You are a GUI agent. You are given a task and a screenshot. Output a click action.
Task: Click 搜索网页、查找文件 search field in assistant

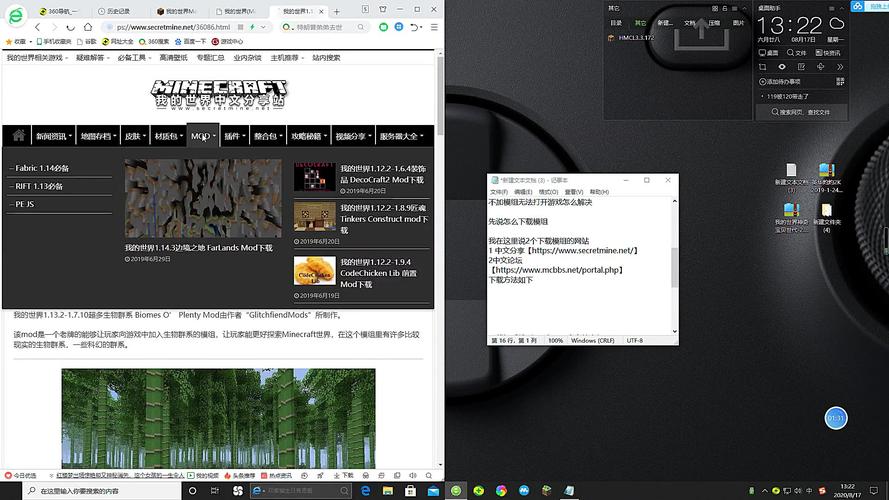tap(802, 112)
